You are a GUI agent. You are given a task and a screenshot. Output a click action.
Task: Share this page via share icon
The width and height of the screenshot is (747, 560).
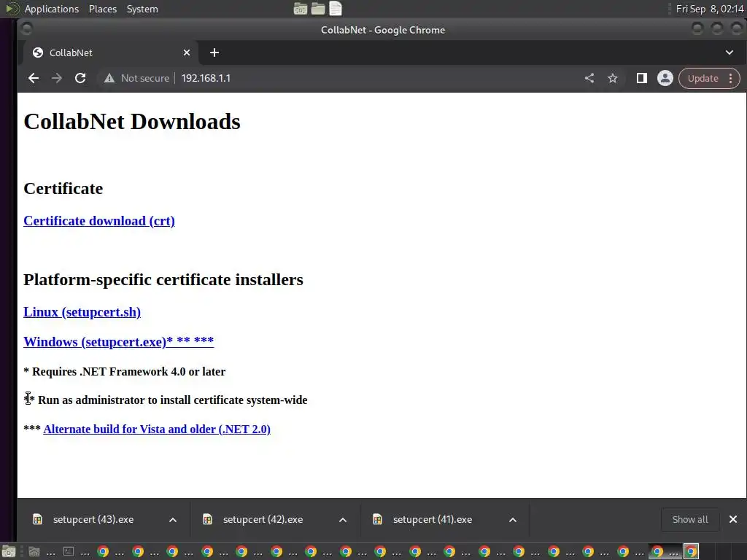[x=589, y=78]
